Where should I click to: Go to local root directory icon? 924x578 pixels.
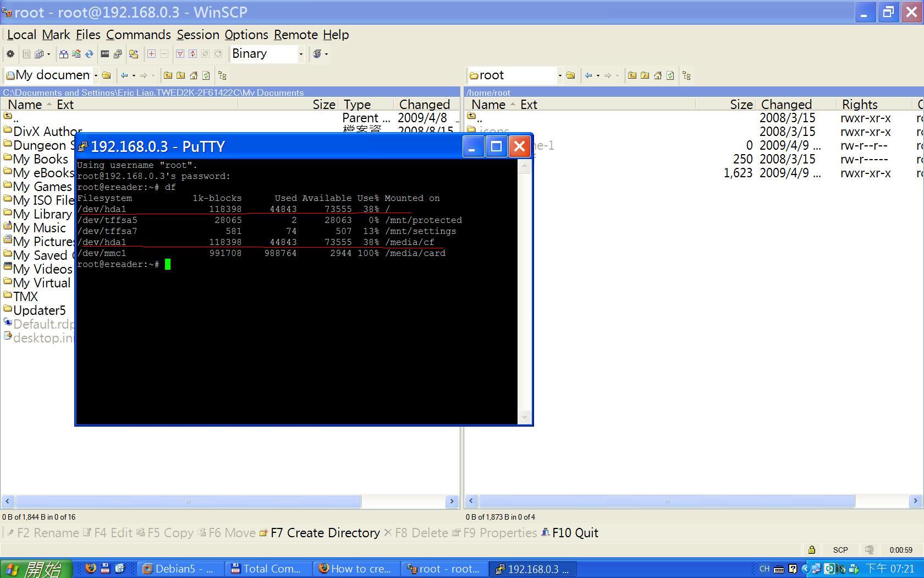point(180,75)
